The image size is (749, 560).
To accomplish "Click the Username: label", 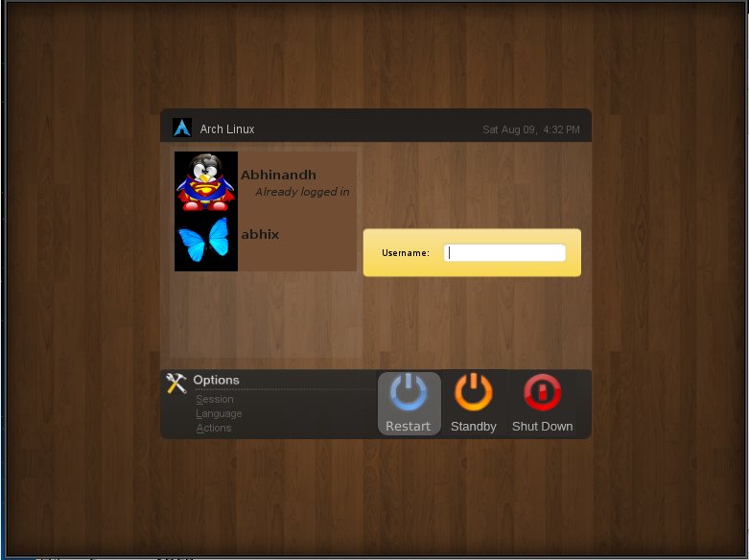I will 406,253.
